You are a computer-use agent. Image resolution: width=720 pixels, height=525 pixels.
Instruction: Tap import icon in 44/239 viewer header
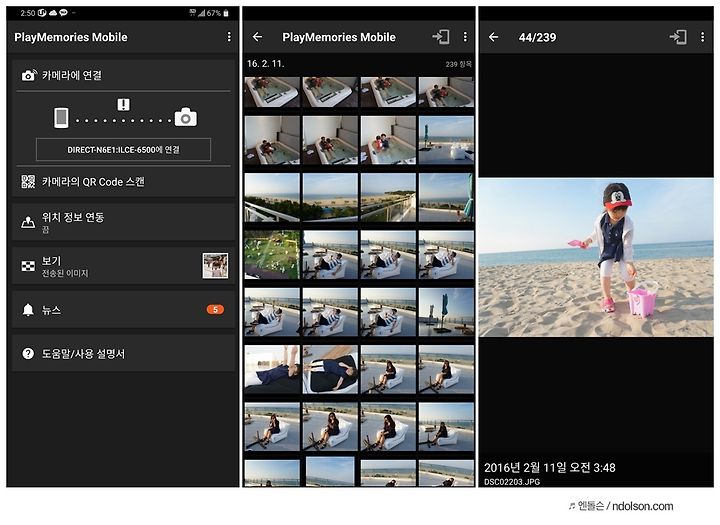678,37
